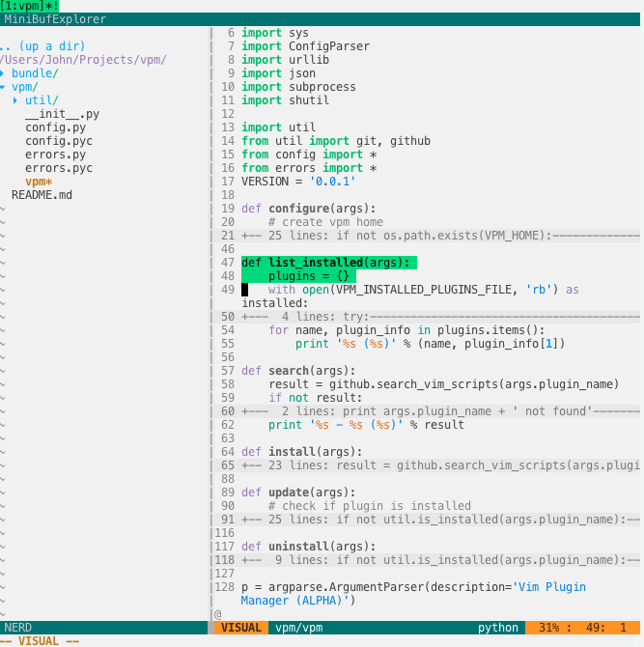
Task: Click the NERD status line label
Action: pyautogui.click(x=18, y=628)
